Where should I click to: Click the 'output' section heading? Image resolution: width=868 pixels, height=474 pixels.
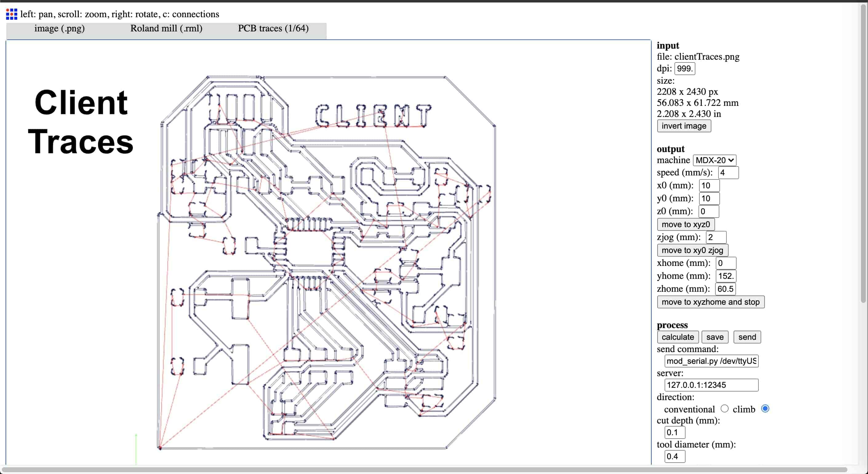point(670,149)
